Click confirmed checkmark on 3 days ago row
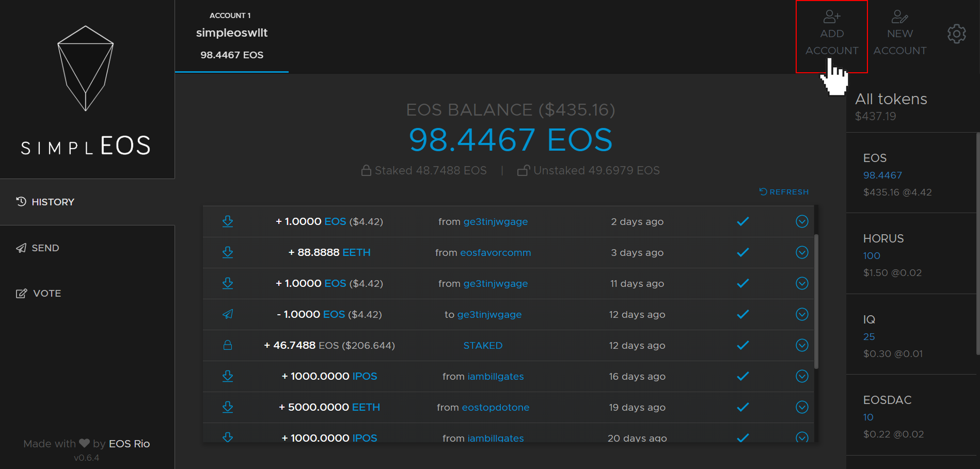Viewport: 980px width, 469px height. click(743, 252)
